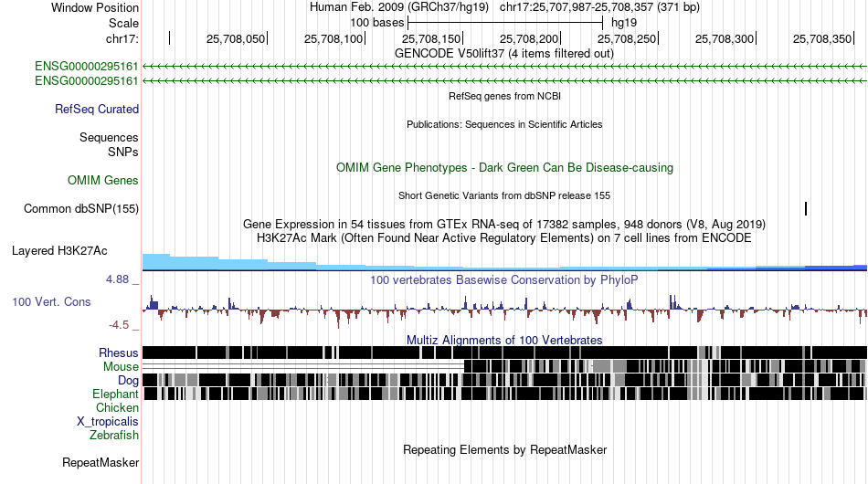Click the SNPs track label
The height and width of the screenshot is (484, 868).
[123, 152]
